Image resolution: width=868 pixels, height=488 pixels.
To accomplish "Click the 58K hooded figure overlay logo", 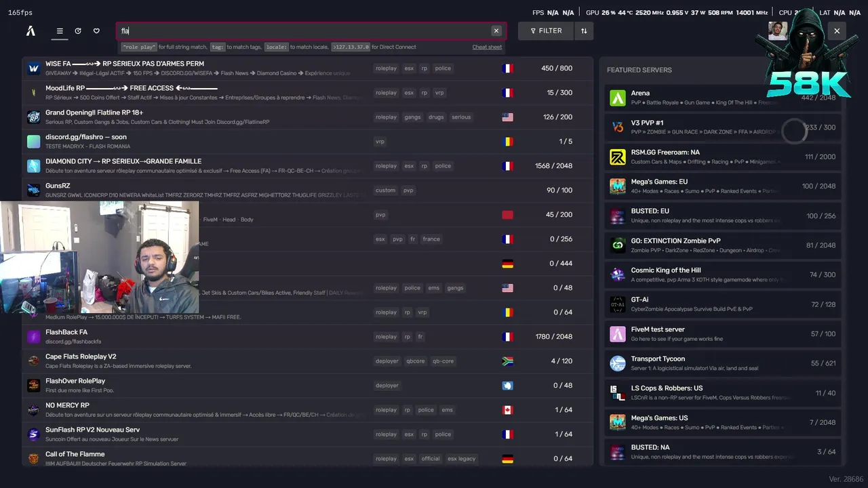I will point(808,54).
